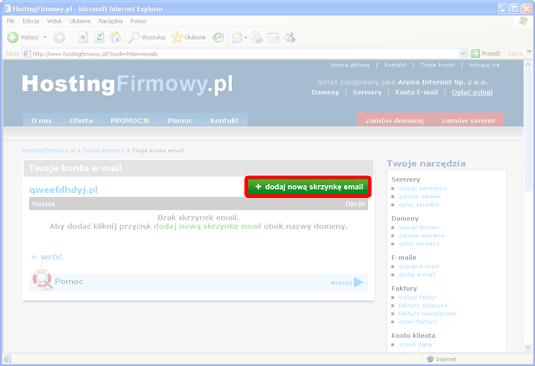Open faktury nieopłacone sidebar link
This screenshot has width=535, height=366.
coord(427,313)
